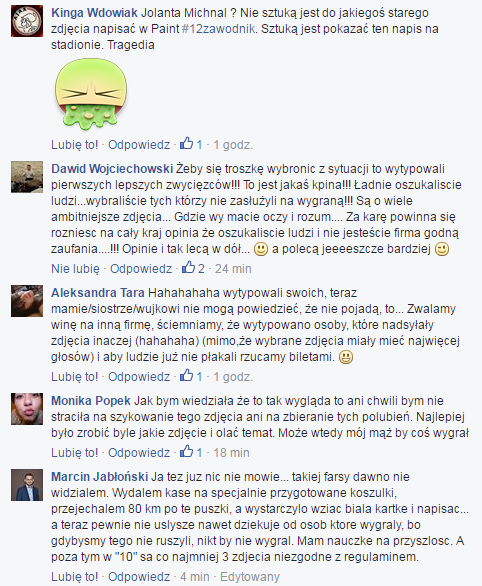
Task: Open Dawid Wojciechowski's avatar thumbnail
Action: (27, 177)
